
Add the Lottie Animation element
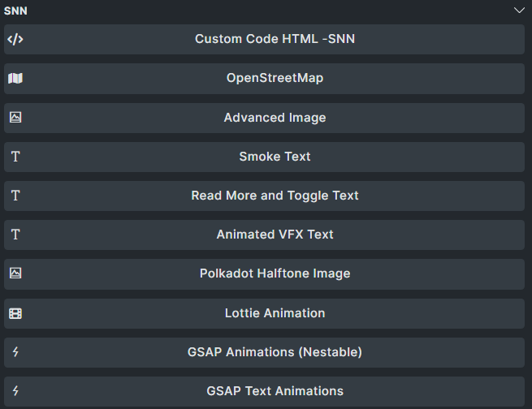pos(264,313)
